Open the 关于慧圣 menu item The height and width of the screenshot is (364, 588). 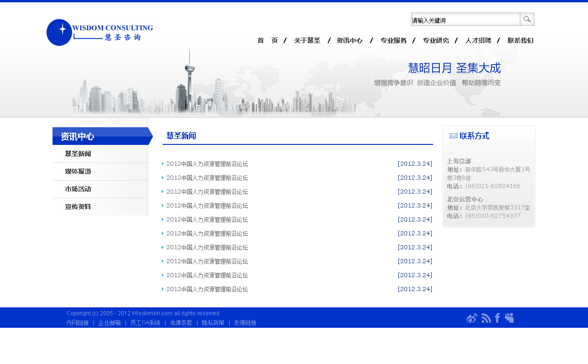[307, 41]
